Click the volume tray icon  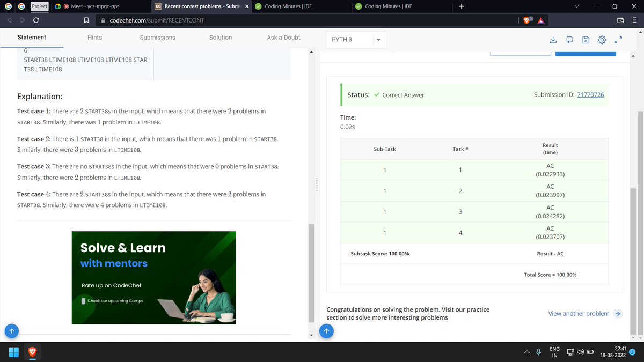(x=581, y=352)
